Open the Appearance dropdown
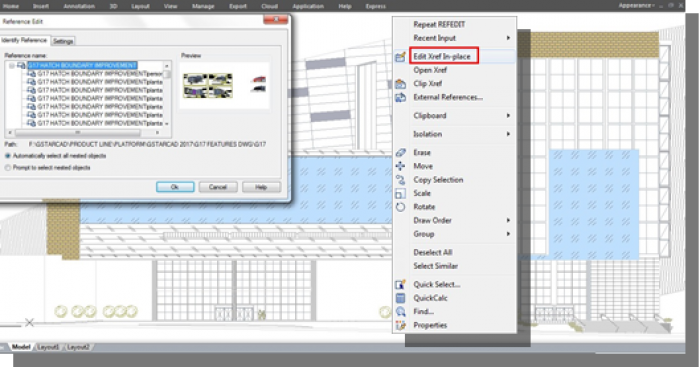Image resolution: width=700 pixels, height=367 pixels. [636, 5]
